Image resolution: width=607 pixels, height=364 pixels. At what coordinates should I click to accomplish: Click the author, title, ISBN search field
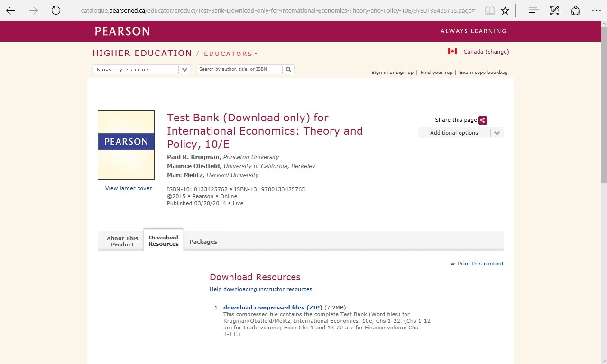[x=239, y=69]
